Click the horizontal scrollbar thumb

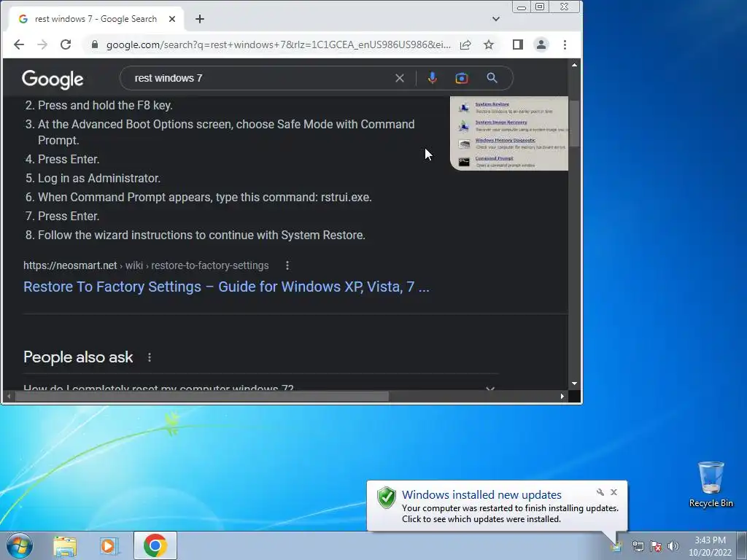pos(202,396)
